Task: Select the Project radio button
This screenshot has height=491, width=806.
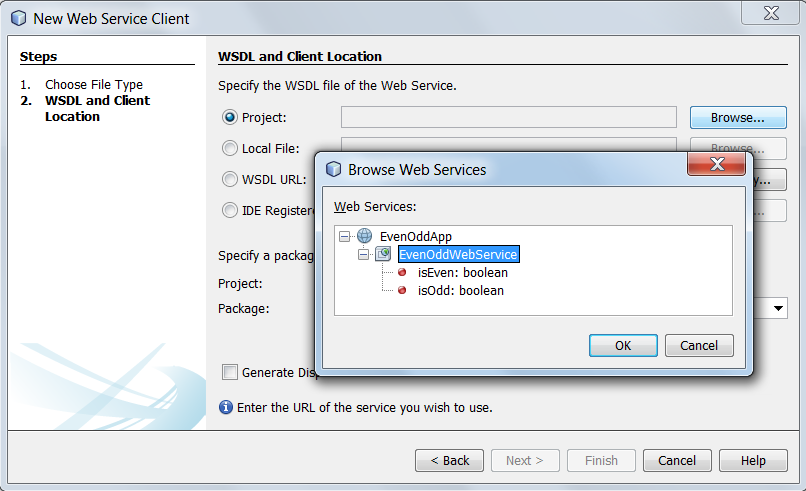Action: coord(229,117)
